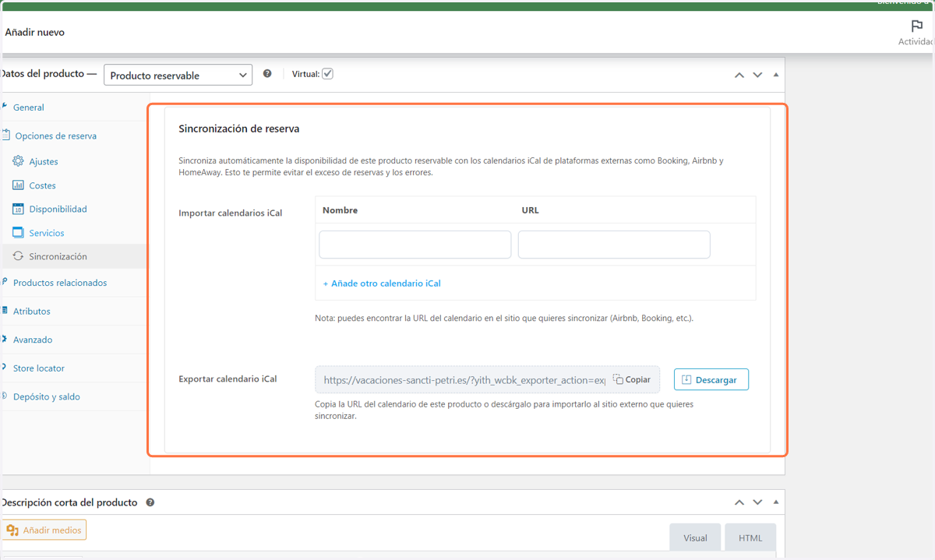935x560 pixels.
Task: Focus the iCal calendar Nombre field
Action: [x=415, y=245]
